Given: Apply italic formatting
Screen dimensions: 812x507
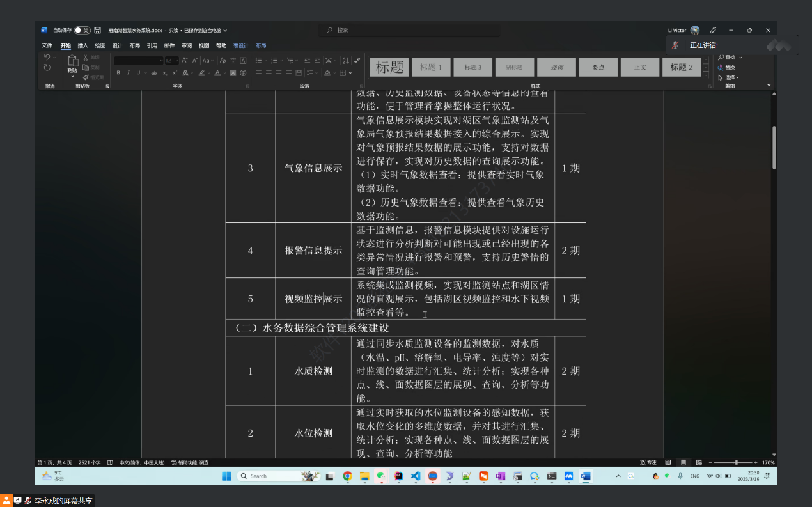Looking at the screenshot, I should (128, 73).
